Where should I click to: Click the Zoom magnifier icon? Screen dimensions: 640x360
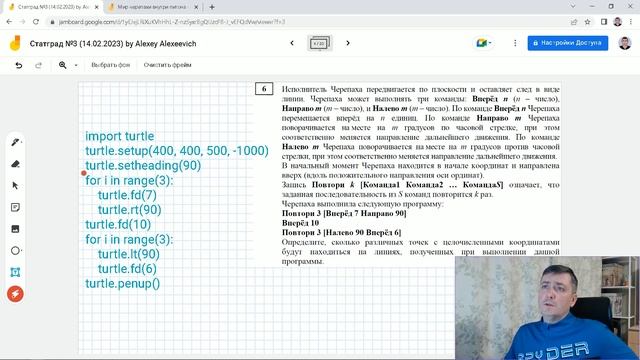[62, 65]
